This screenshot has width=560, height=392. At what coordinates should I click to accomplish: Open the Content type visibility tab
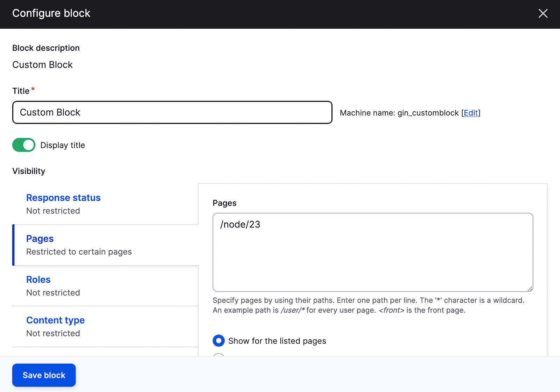(55, 320)
